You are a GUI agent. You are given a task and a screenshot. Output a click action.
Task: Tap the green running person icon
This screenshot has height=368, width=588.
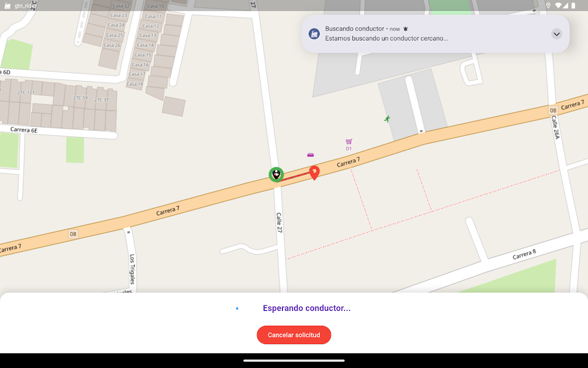pyautogui.click(x=387, y=119)
